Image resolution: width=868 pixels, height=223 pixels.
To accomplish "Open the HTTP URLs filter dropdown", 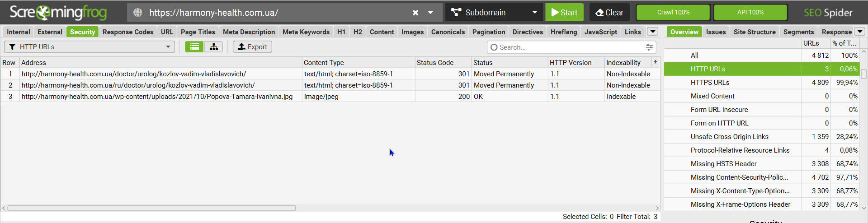I will (90, 47).
